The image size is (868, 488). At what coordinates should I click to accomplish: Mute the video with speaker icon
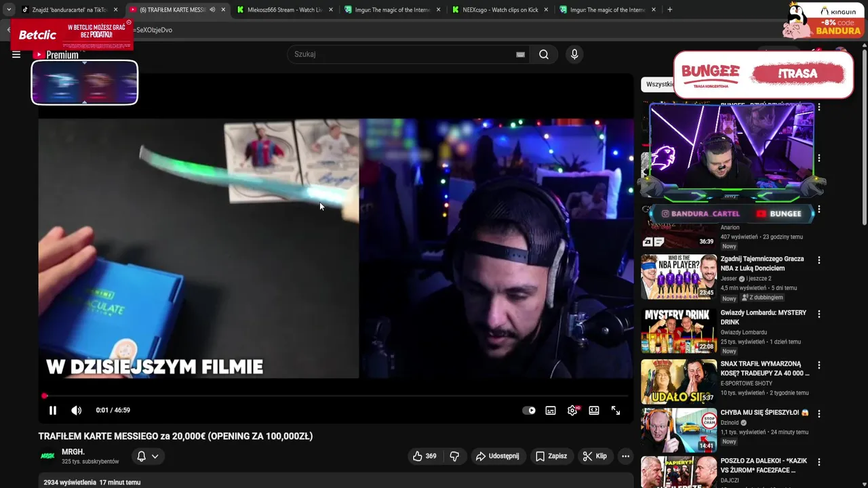pyautogui.click(x=77, y=410)
